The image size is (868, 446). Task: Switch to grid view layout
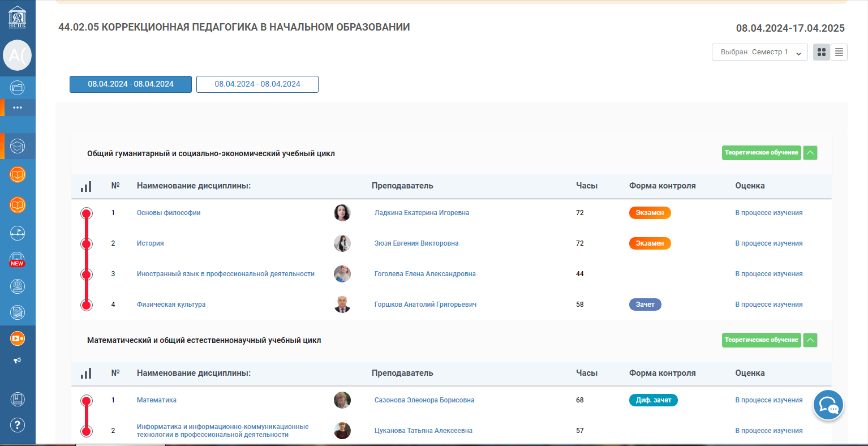click(822, 52)
